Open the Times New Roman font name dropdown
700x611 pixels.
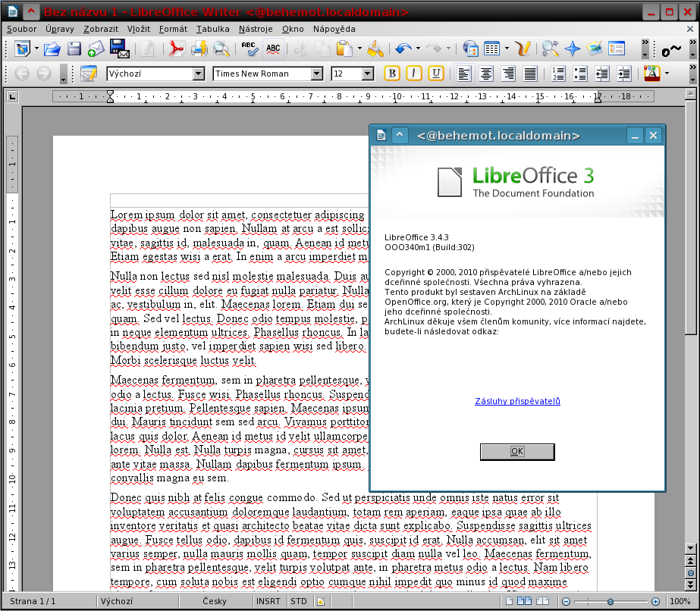317,74
